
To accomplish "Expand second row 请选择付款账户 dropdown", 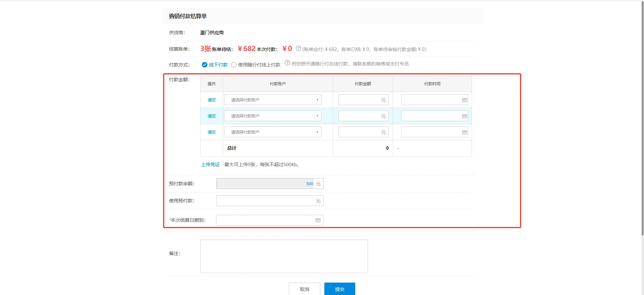I will (x=272, y=116).
